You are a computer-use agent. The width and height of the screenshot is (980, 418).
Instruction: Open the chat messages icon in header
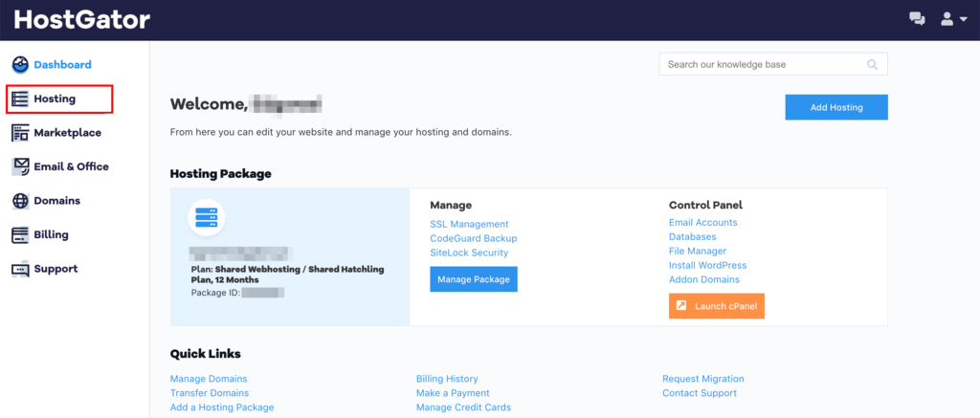pos(917,19)
